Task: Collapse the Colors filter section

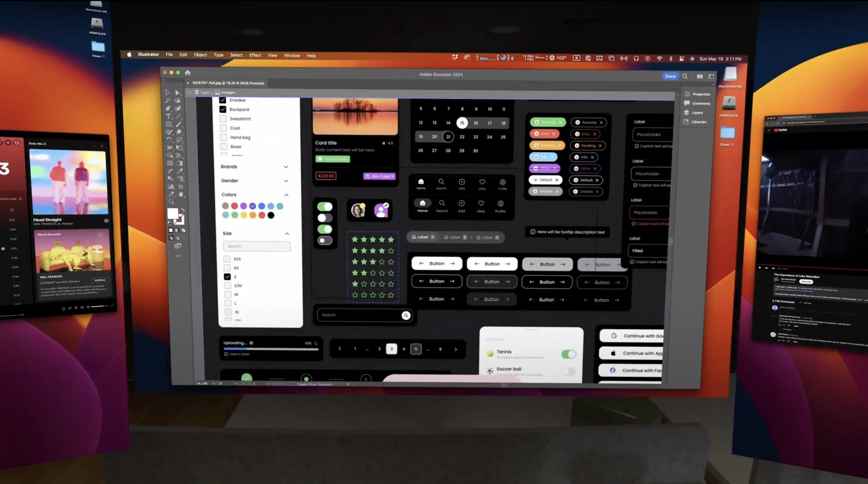Action: [286, 194]
